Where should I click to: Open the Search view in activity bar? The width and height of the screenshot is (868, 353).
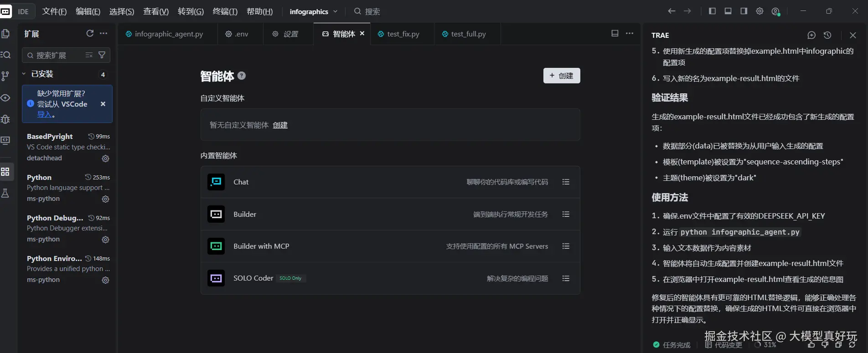click(x=5, y=55)
